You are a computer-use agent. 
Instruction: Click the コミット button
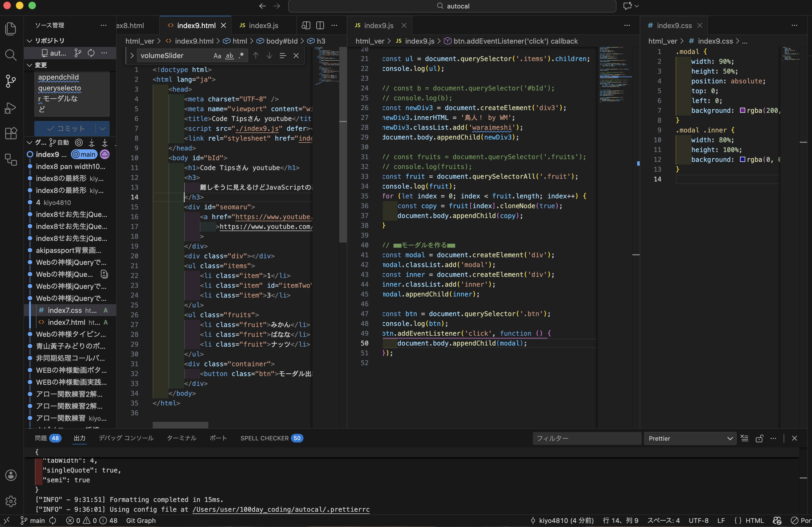[x=65, y=129]
